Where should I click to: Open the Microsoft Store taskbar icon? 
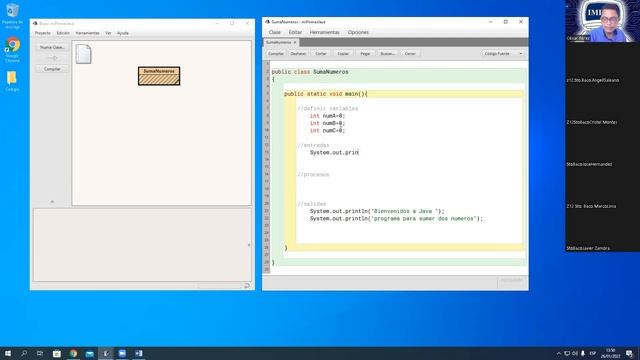57,353
